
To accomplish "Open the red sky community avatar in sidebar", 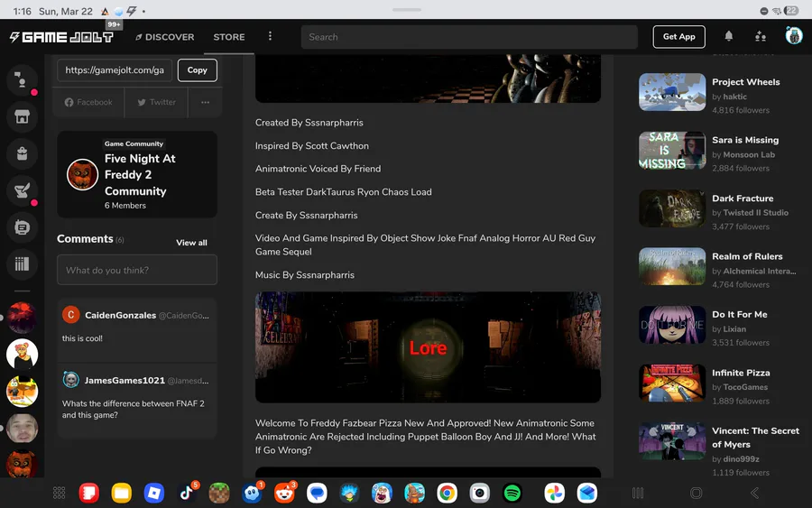I will [23, 318].
